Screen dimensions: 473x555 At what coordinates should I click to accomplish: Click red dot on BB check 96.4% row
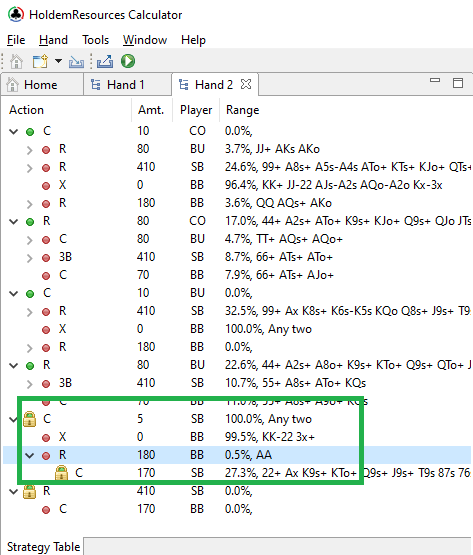pyautogui.click(x=46, y=185)
